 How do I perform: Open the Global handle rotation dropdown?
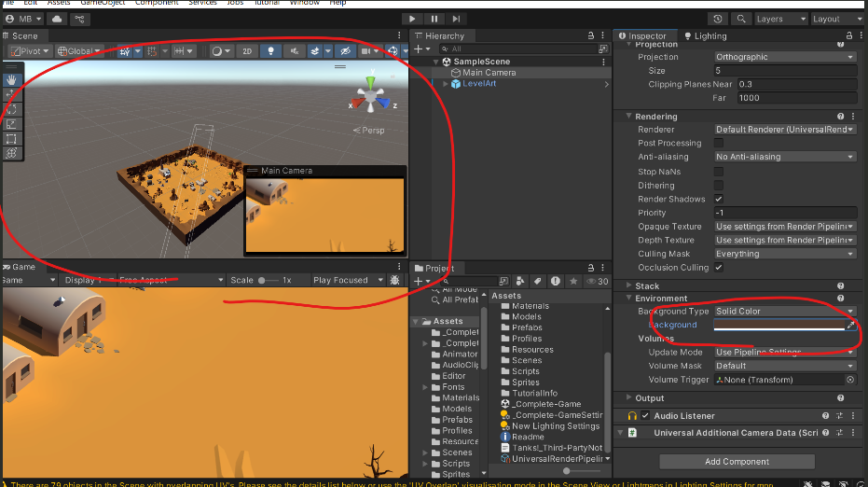click(x=79, y=51)
